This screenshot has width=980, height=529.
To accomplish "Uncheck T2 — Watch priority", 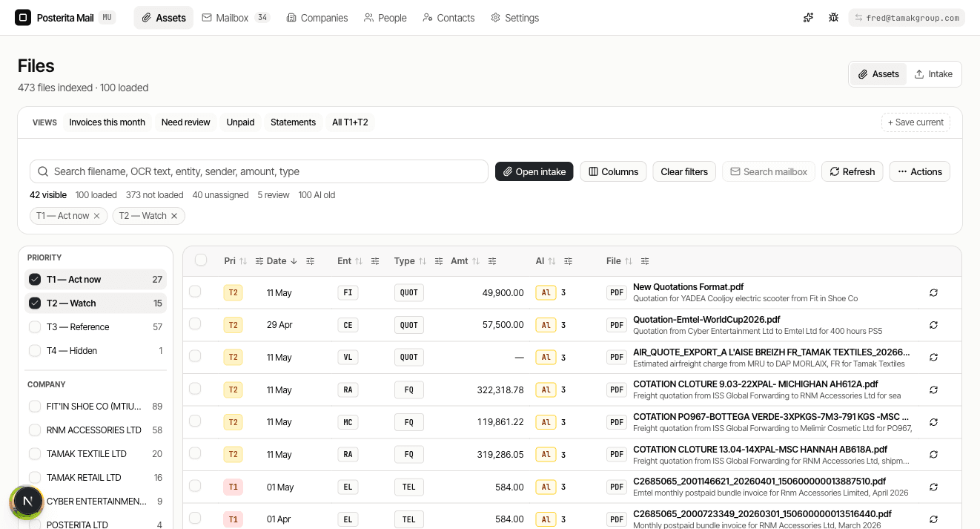I will pyautogui.click(x=35, y=303).
